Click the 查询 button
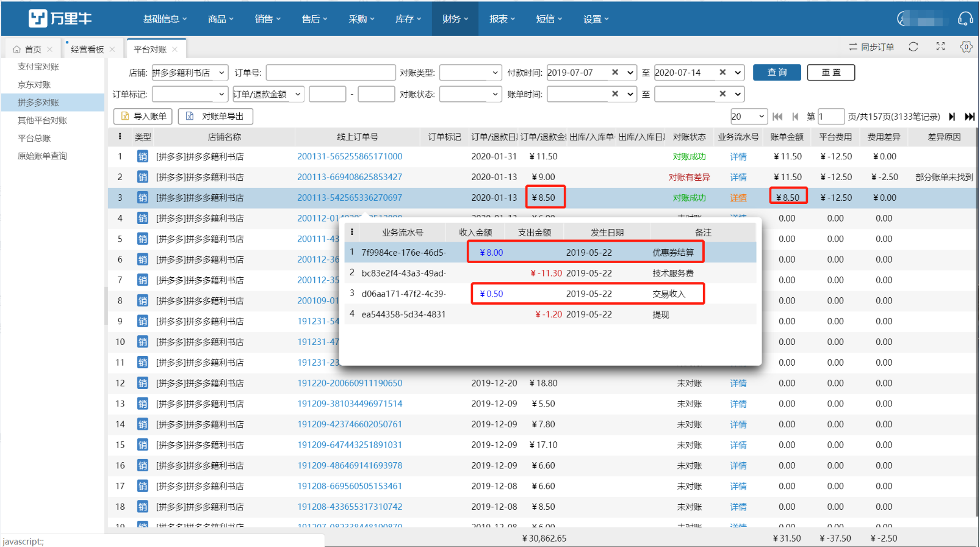The width and height of the screenshot is (980, 547). pyautogui.click(x=777, y=73)
